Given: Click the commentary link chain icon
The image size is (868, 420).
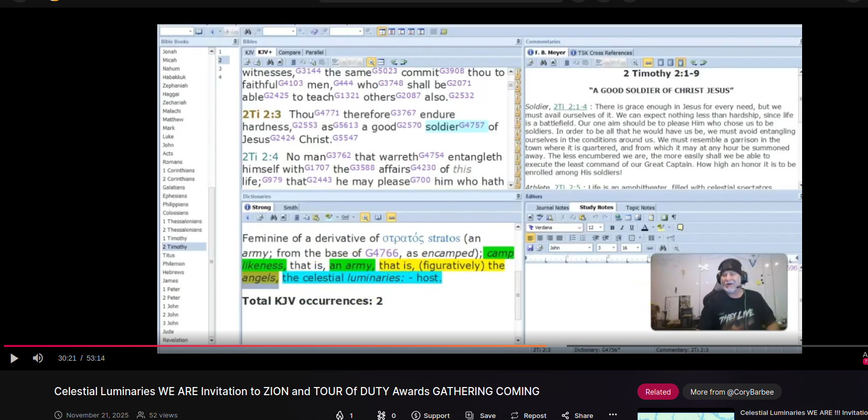Looking at the screenshot, I should click(x=648, y=62).
